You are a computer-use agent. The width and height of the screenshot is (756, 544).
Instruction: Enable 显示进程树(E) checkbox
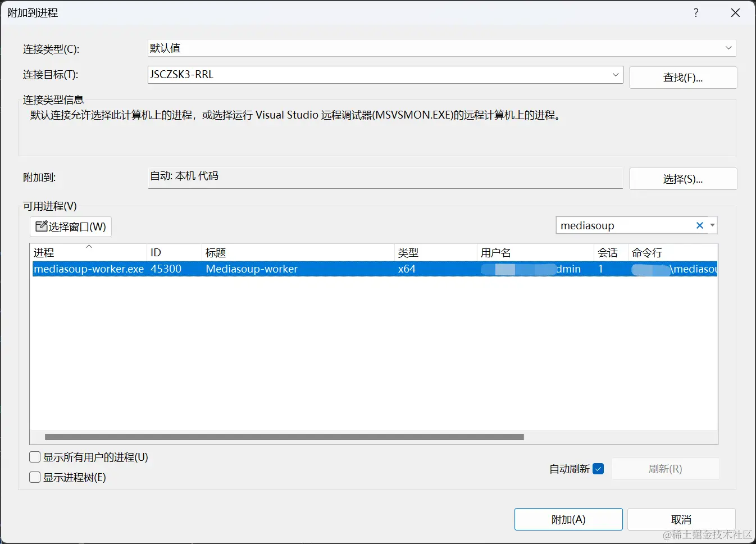point(34,477)
